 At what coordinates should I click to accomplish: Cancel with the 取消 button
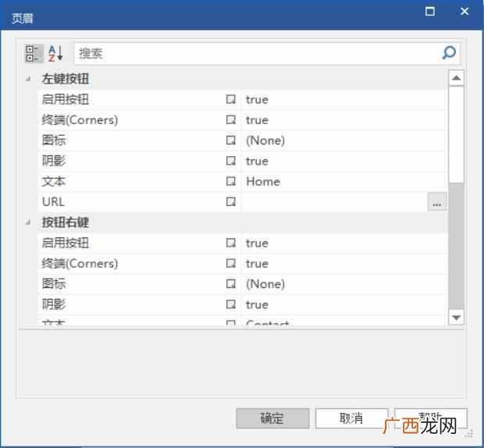click(x=351, y=418)
